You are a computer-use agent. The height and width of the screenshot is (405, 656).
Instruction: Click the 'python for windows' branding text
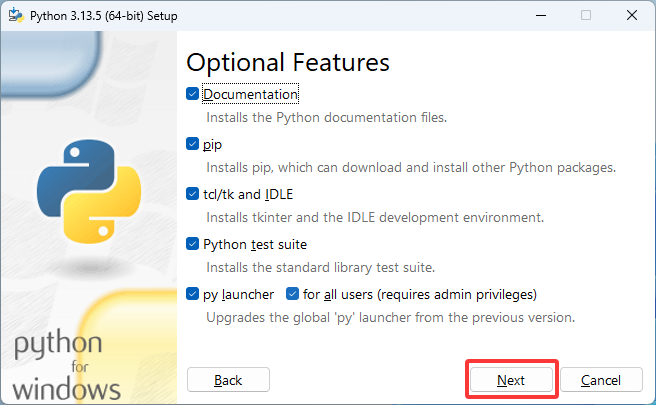67,366
